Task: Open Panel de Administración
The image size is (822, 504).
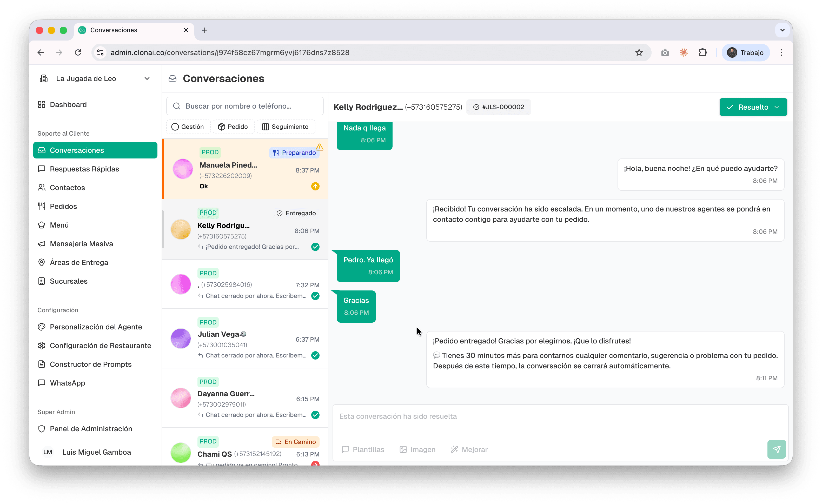Action: pos(95,428)
